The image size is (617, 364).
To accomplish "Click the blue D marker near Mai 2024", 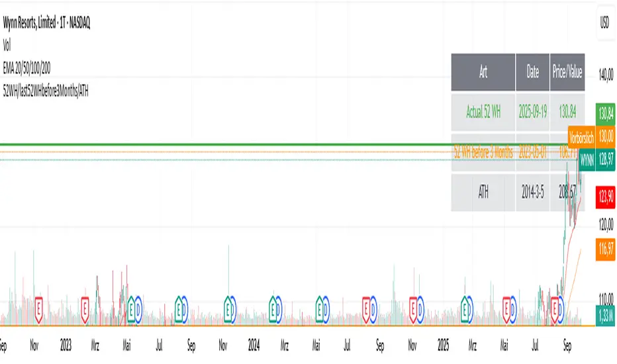I will [x=326, y=310].
